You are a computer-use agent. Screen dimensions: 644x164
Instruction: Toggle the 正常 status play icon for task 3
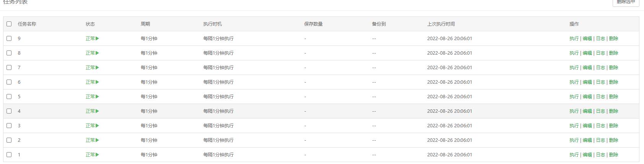92,126
